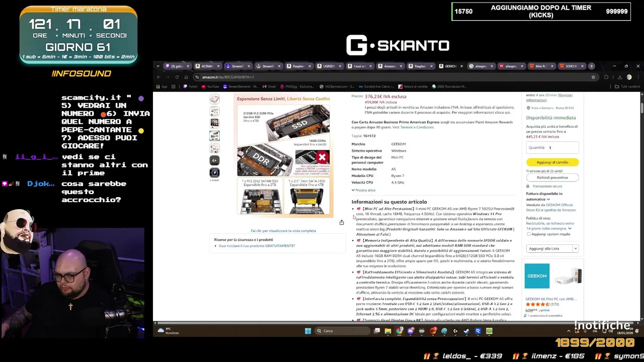
Task: Select the third product thumbnail
Action: (215, 123)
